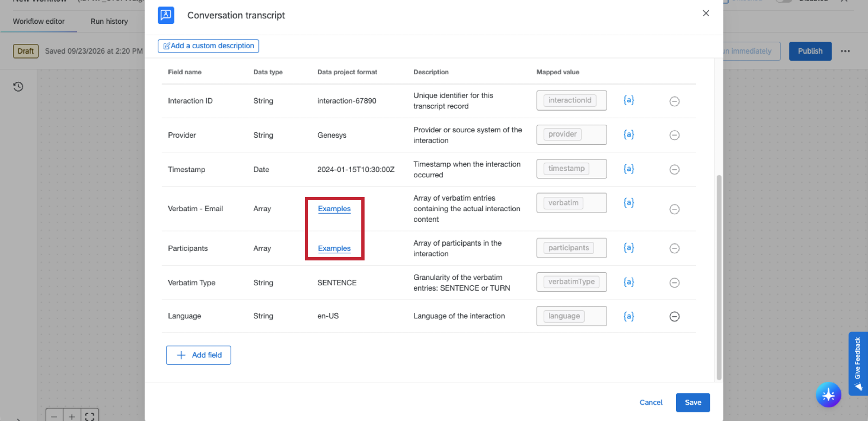Viewport: 868px width, 421px height.
Task: Edit the language mapped value field
Action: click(572, 316)
